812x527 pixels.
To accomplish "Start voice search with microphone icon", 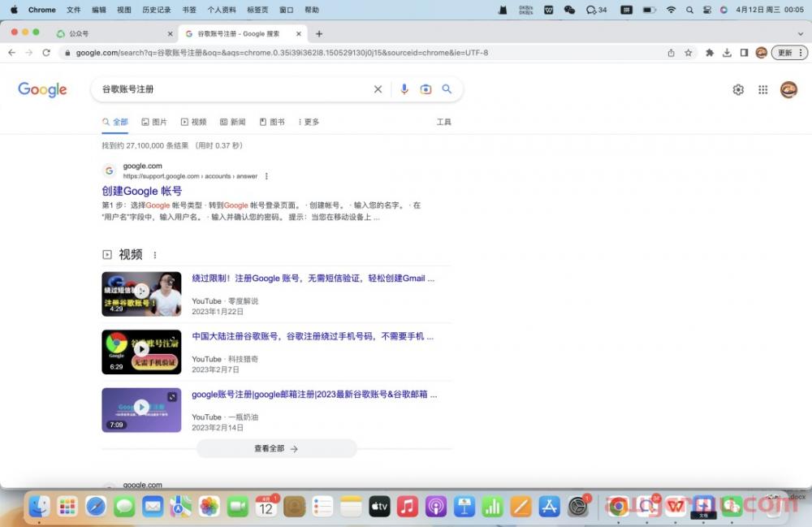I will click(404, 89).
